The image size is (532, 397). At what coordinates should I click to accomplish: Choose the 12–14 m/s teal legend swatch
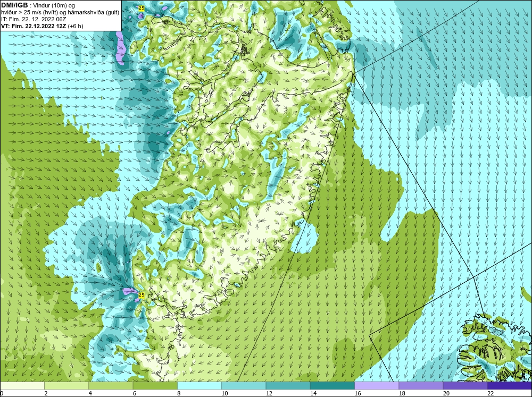(288, 386)
